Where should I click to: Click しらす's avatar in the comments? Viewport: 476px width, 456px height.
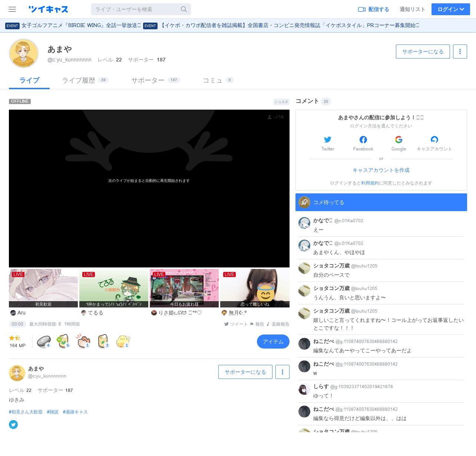304,389
